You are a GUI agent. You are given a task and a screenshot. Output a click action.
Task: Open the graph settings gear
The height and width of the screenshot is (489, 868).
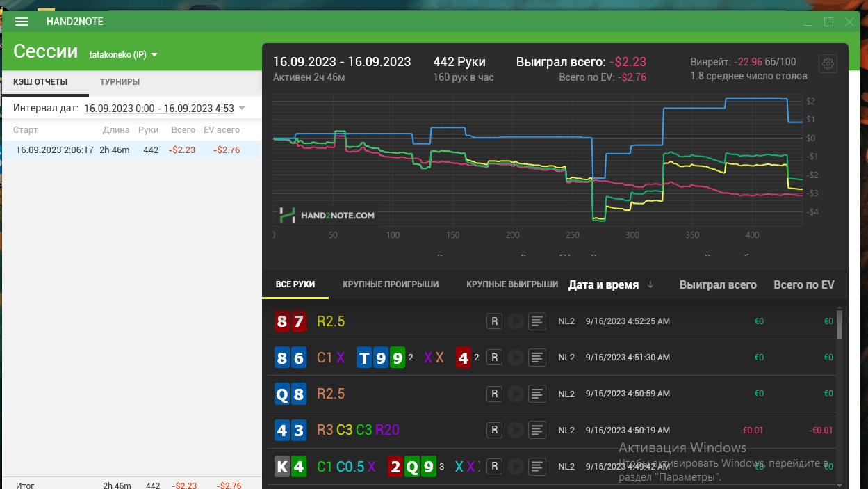click(x=828, y=64)
